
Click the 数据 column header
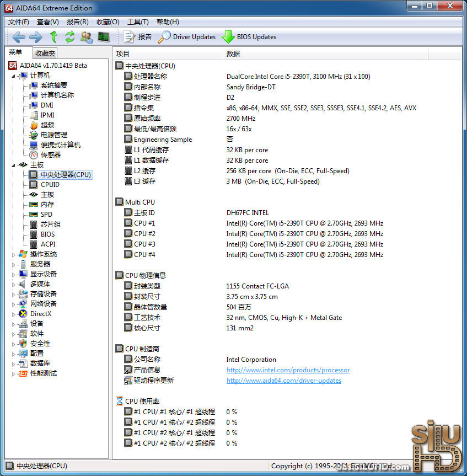(326, 54)
